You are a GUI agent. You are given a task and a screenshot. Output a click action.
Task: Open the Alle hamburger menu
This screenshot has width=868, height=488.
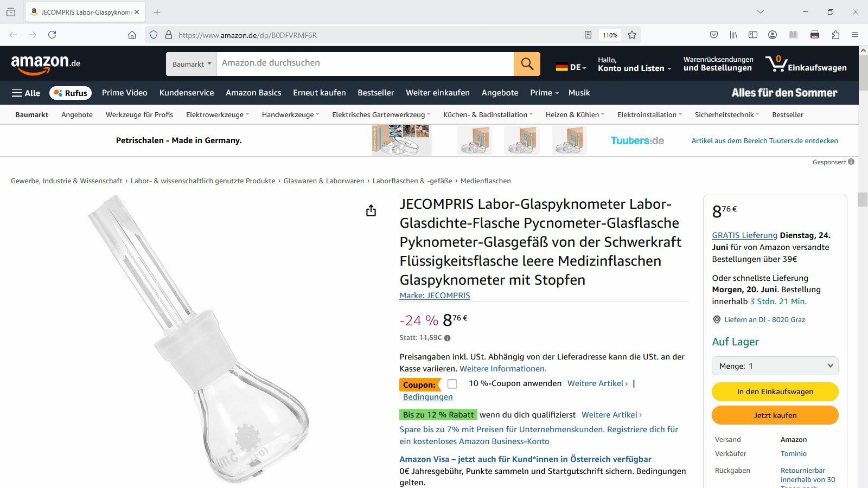pos(26,93)
